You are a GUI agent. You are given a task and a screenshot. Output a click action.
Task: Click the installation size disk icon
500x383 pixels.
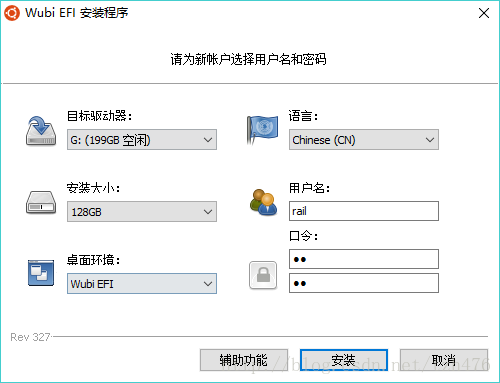tap(41, 202)
